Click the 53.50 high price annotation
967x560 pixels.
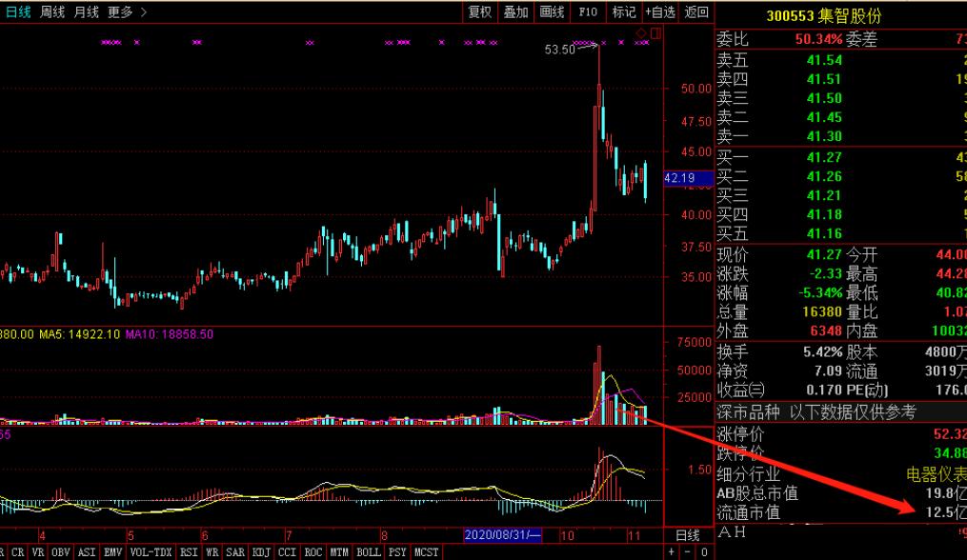point(560,50)
